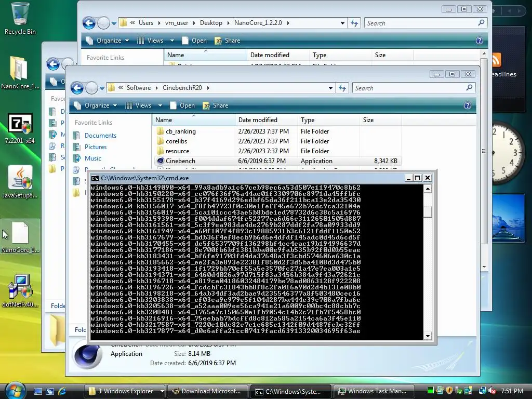Viewport: 532px width, 399px height.
Task: Sort by Name column in CinebenchR20 window
Action: click(193, 120)
